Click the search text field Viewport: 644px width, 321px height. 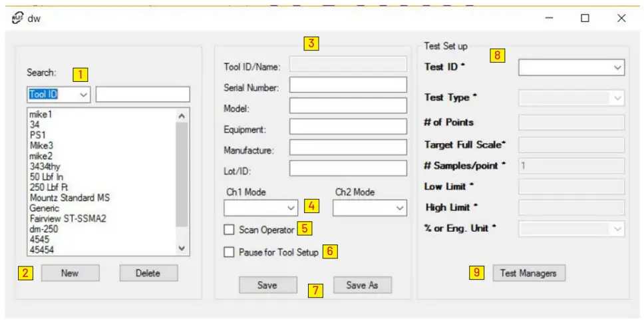point(142,95)
